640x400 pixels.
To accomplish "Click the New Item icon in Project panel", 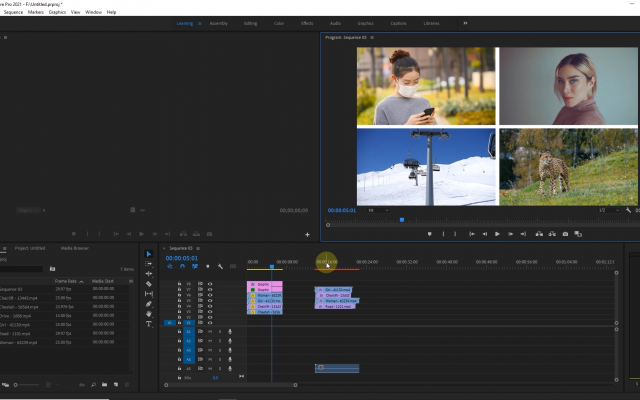I will [116, 384].
